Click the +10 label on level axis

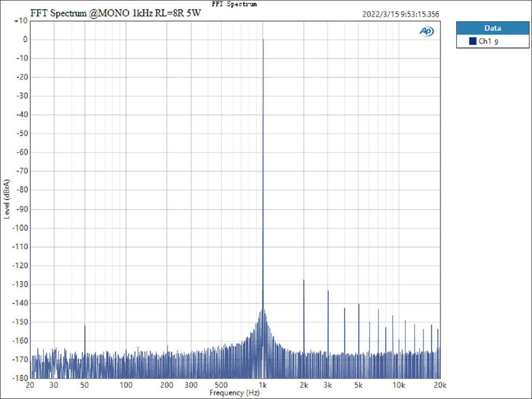coord(21,21)
